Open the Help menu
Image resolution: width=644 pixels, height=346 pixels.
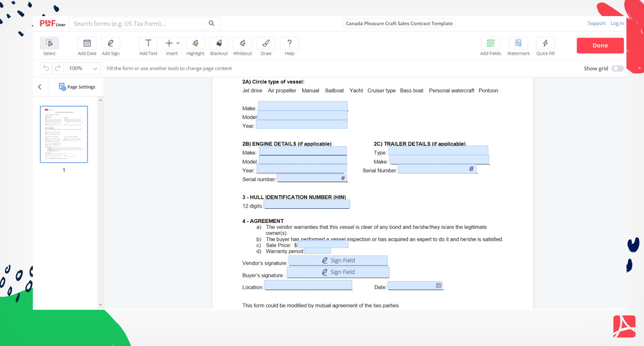coord(289,46)
